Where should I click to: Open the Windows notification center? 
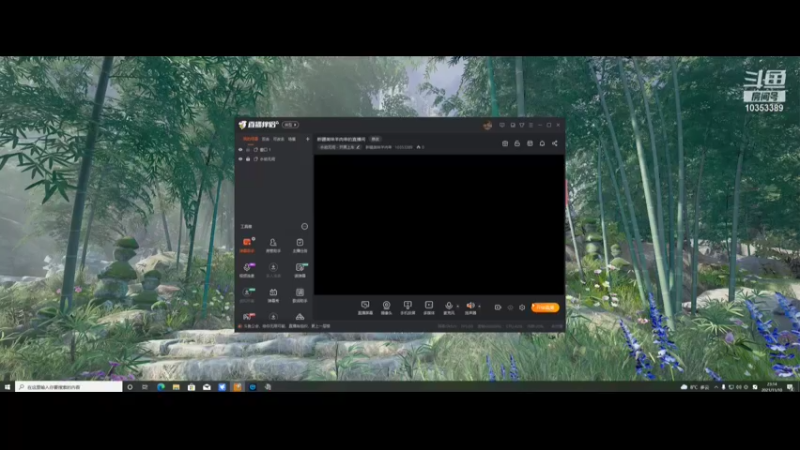tap(790, 387)
